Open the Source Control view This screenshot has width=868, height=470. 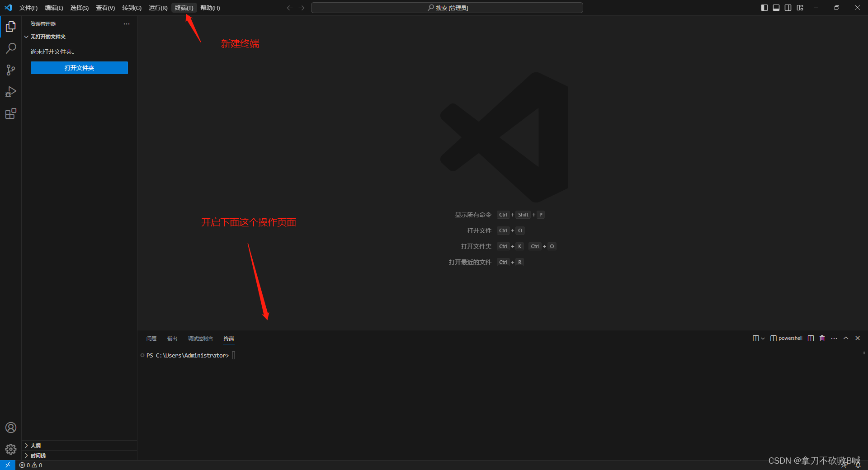click(x=11, y=70)
